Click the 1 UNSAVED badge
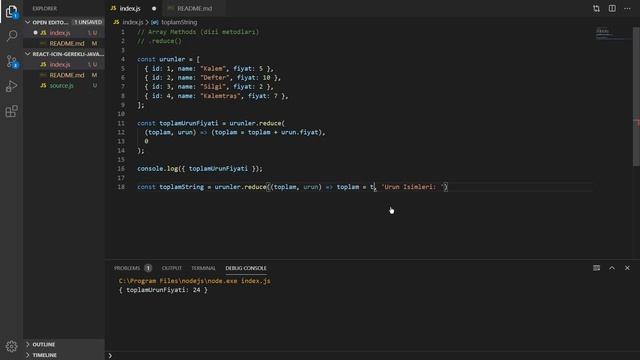 [88, 22]
